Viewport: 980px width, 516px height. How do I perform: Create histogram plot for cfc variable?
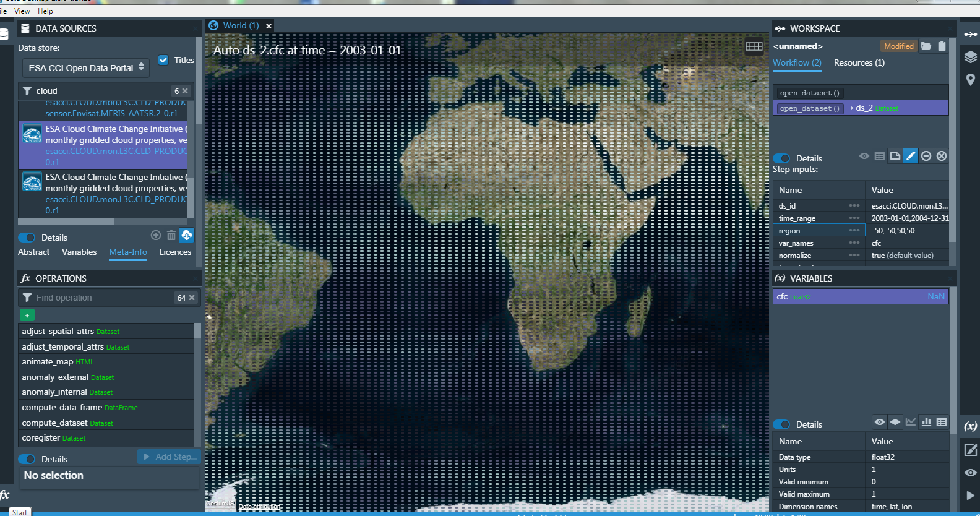926,422
